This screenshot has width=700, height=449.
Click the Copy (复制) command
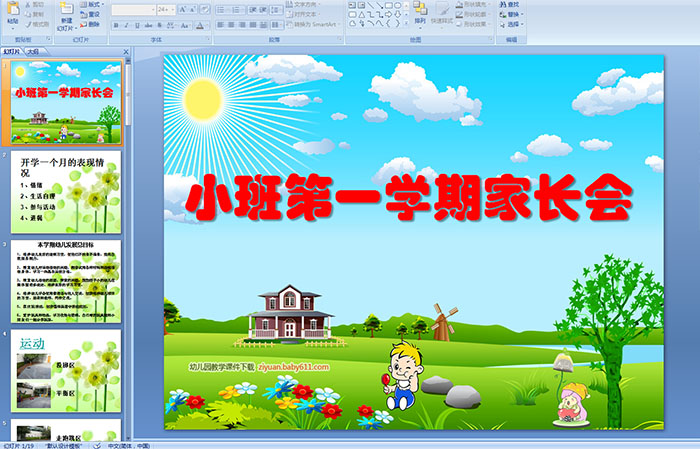tap(34, 14)
